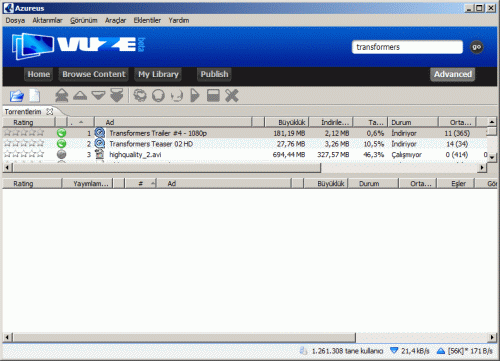Move selected torrent to top of queue
This screenshot has height=361, width=500.
pyautogui.click(x=62, y=96)
